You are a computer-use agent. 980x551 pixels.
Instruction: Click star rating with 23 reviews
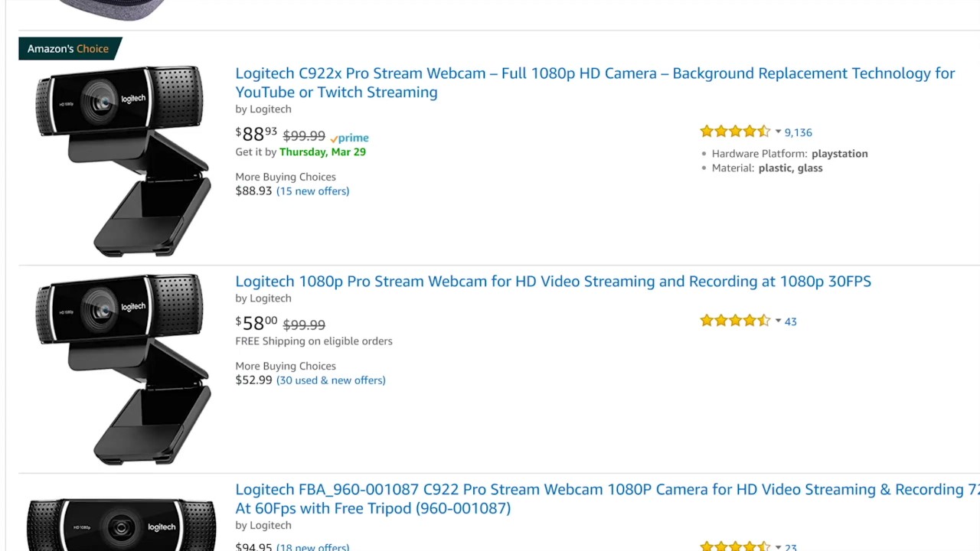(x=735, y=546)
